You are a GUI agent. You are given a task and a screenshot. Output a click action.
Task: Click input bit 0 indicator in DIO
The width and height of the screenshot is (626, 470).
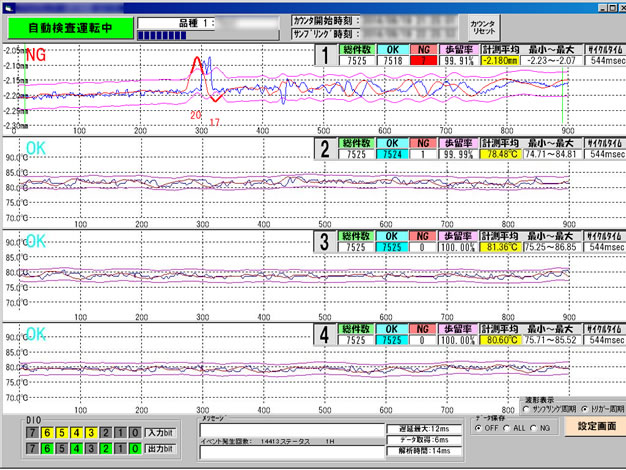[136, 431]
